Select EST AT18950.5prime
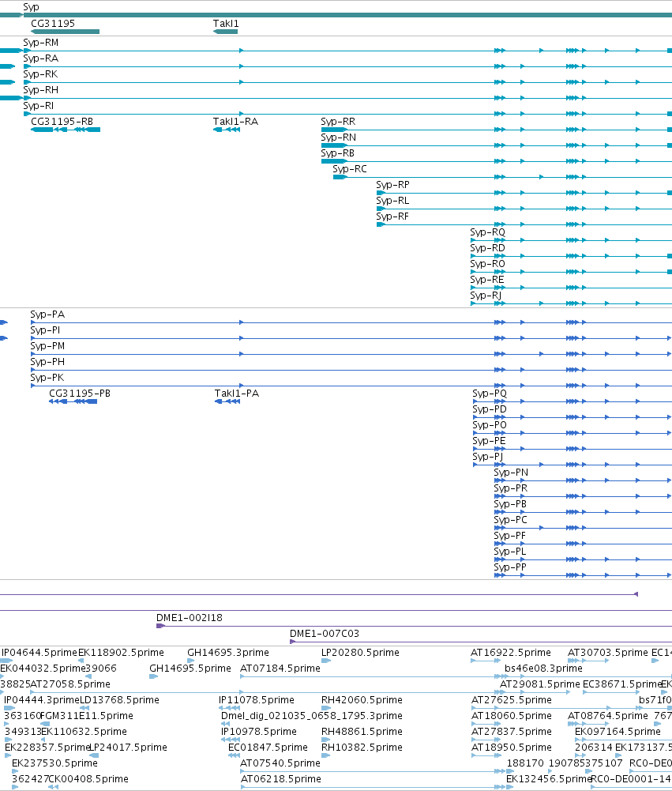 click(x=512, y=748)
